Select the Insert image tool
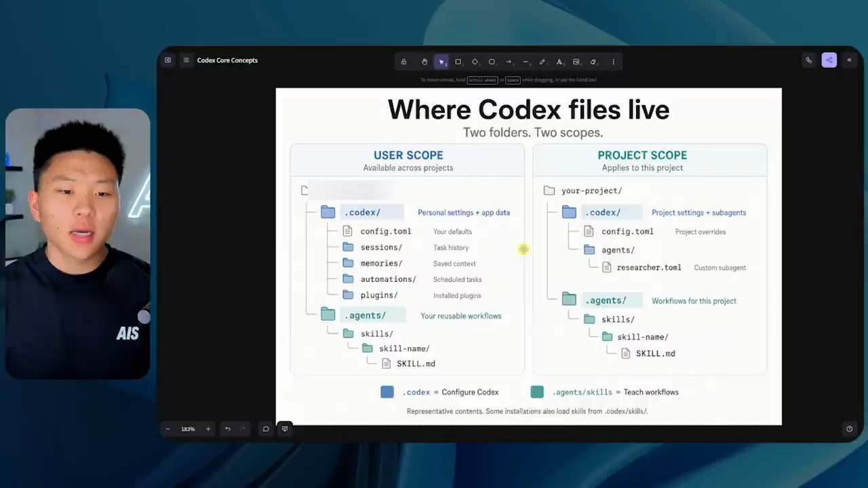This screenshot has width=868, height=488. (x=576, y=62)
